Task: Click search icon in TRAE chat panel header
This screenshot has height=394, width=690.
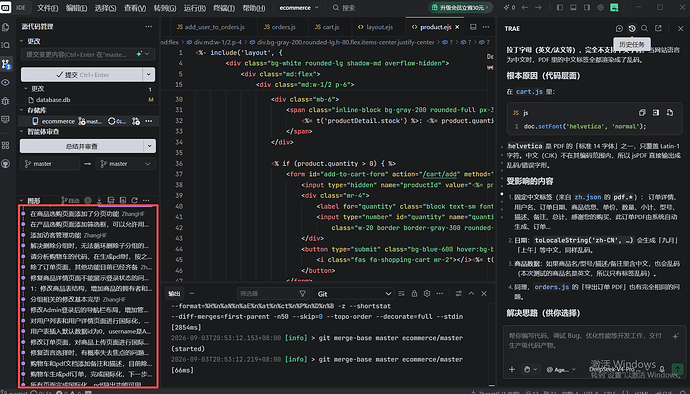Action: pyautogui.click(x=644, y=28)
